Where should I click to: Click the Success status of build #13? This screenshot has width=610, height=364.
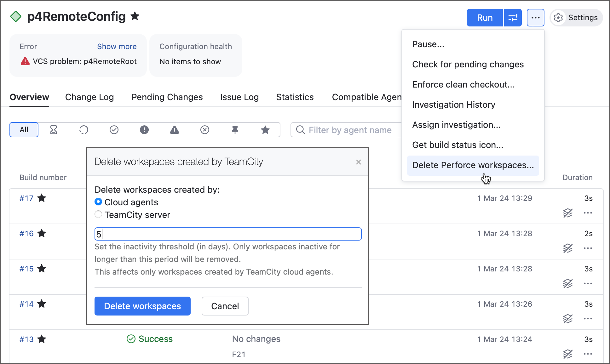[150, 339]
